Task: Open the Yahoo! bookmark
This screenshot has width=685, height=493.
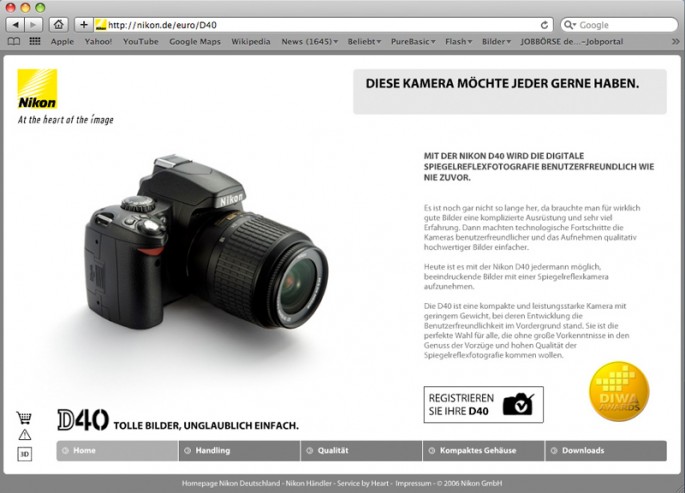Action: click(x=98, y=41)
